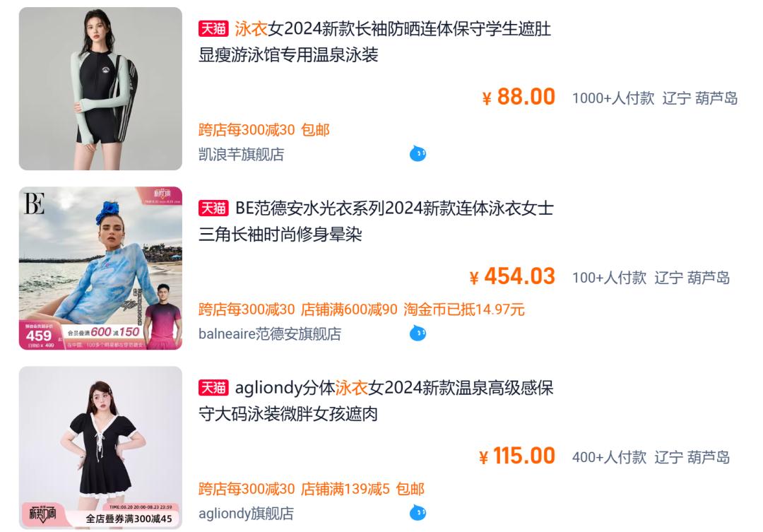The height and width of the screenshot is (532, 763).
Task: Open the black dress swimsuit thumbnail
Action: tap(100, 448)
